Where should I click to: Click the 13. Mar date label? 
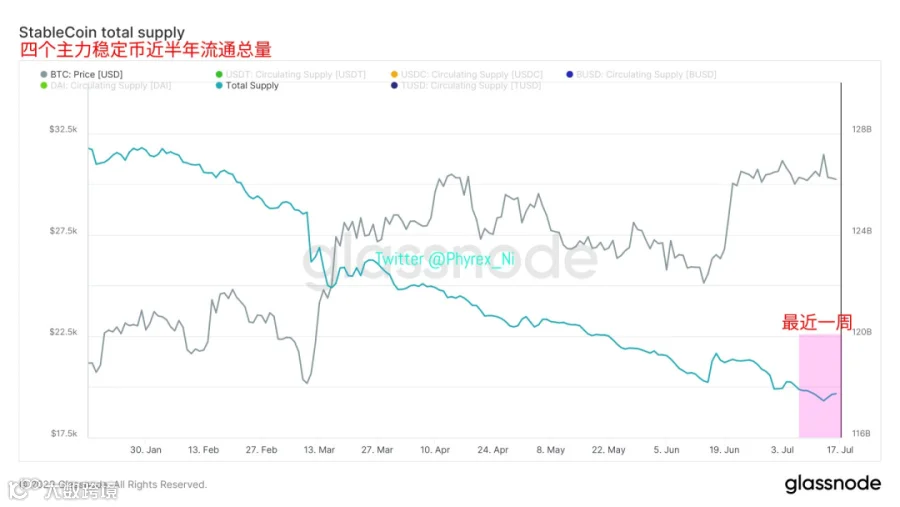(319, 450)
